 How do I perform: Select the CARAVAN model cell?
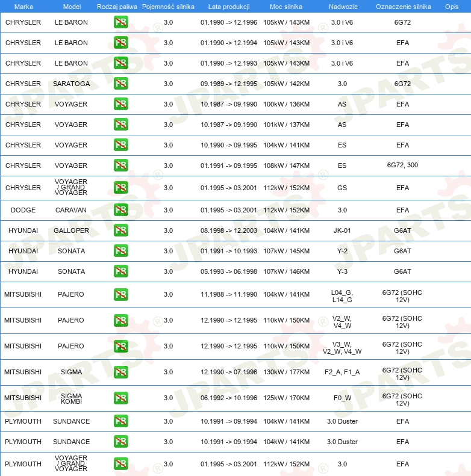(x=71, y=210)
